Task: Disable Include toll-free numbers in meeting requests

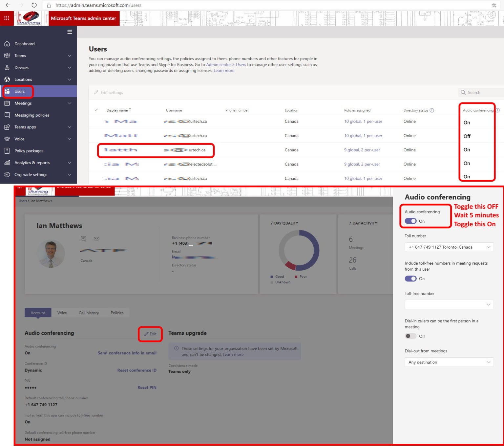Action: tap(410, 279)
